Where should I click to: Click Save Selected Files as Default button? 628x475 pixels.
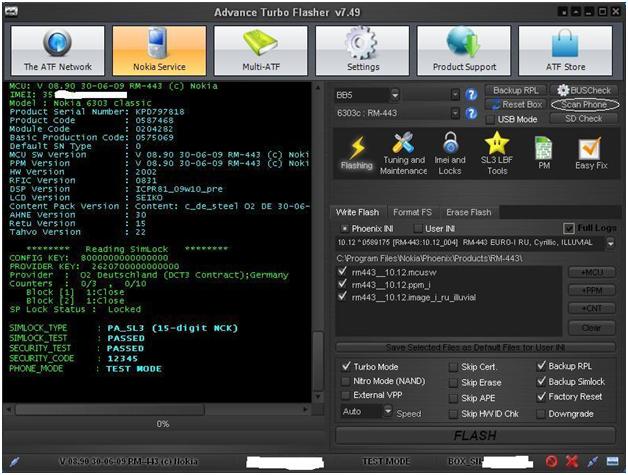tap(475, 348)
